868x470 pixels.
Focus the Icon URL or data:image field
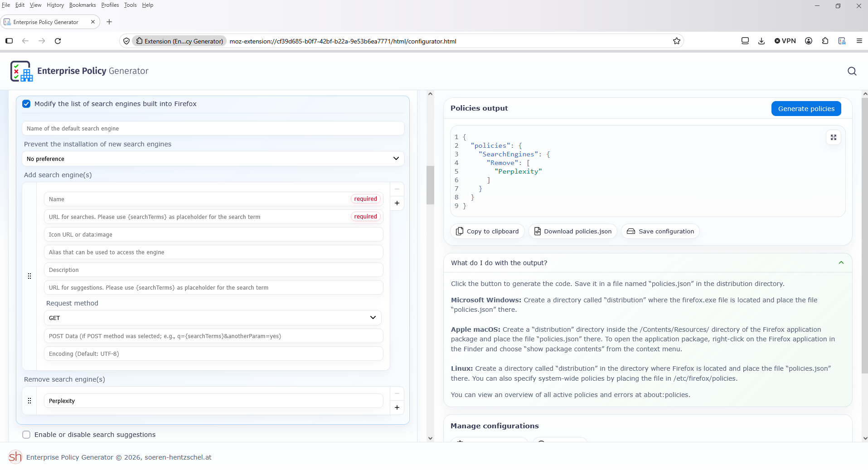pyautogui.click(x=213, y=234)
